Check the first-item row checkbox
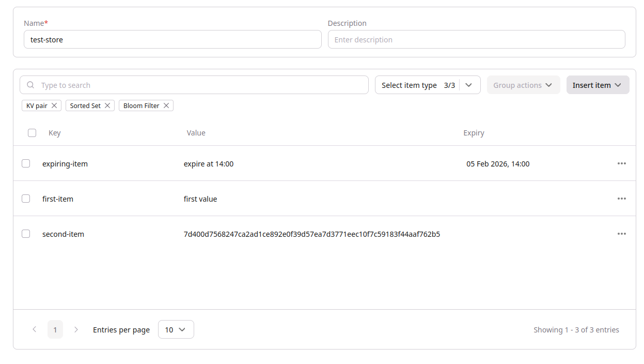Viewport: 644px width, 364px height. 26,199
